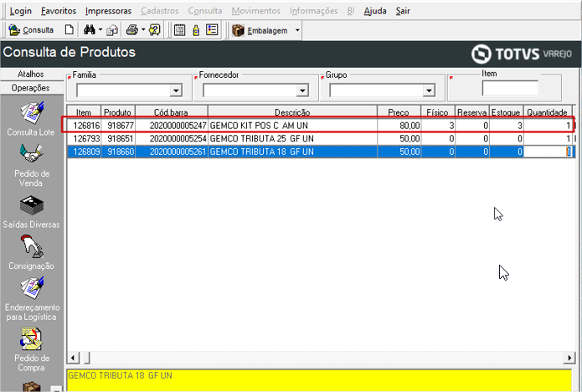Sort by Produto column header
This screenshot has width=582, height=392.
pyautogui.click(x=118, y=112)
